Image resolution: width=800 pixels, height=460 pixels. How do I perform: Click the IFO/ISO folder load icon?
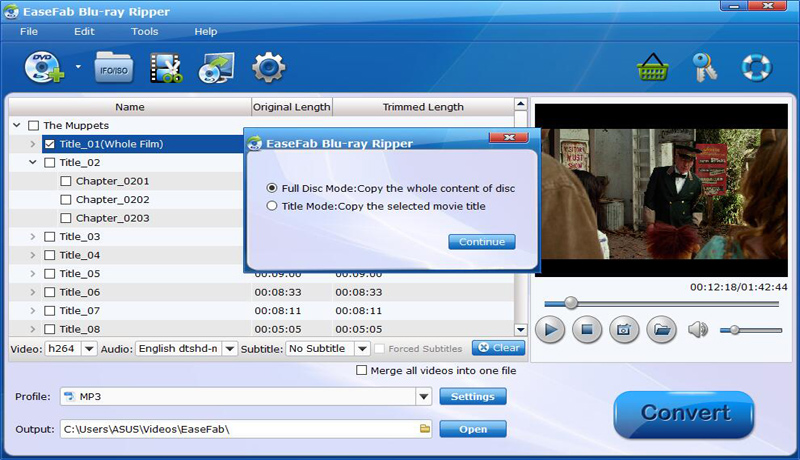click(114, 67)
